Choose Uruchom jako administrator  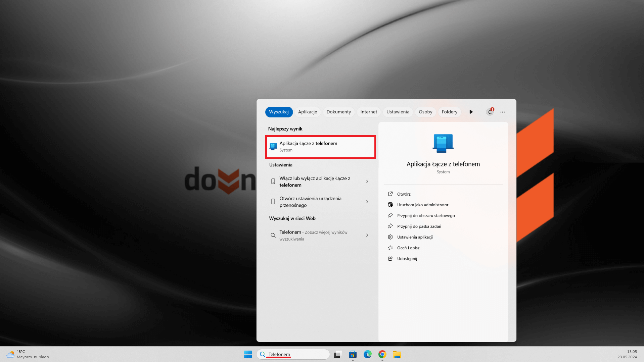coord(422,205)
